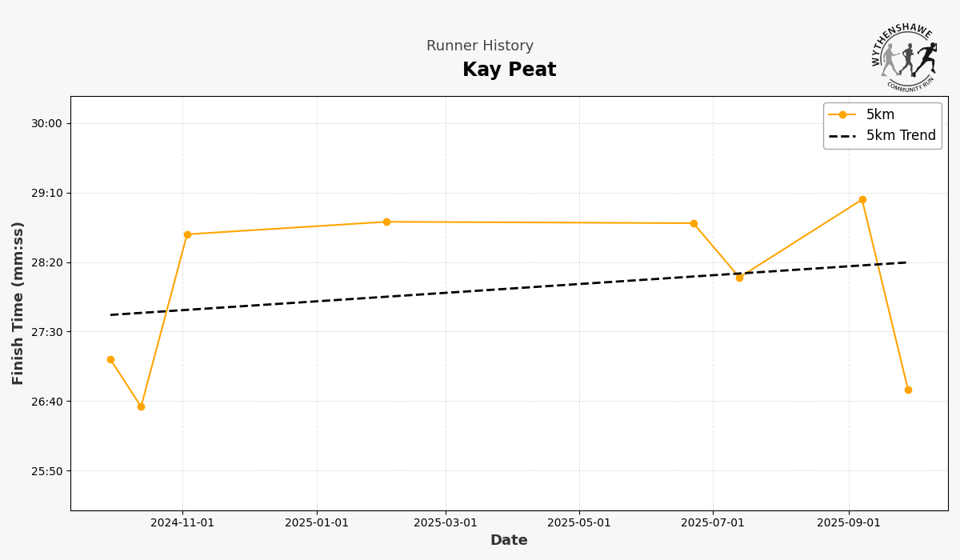Click the "Date" x-axis label
Image resolution: width=960 pixels, height=560 pixels.
point(509,541)
